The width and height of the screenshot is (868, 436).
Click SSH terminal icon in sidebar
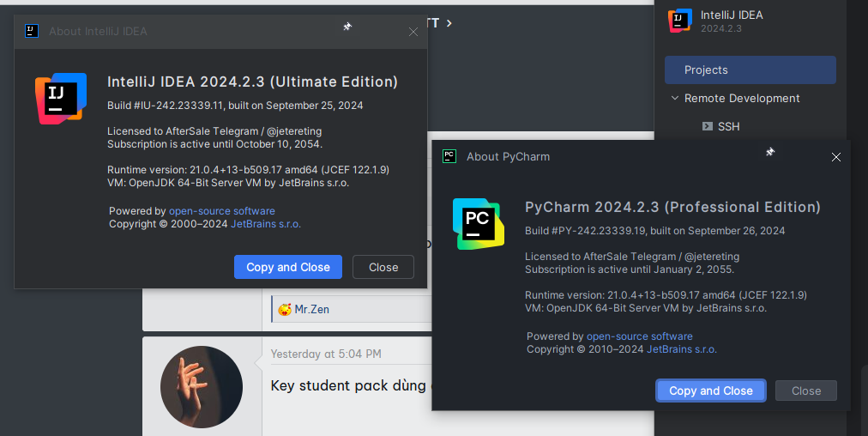pos(707,126)
